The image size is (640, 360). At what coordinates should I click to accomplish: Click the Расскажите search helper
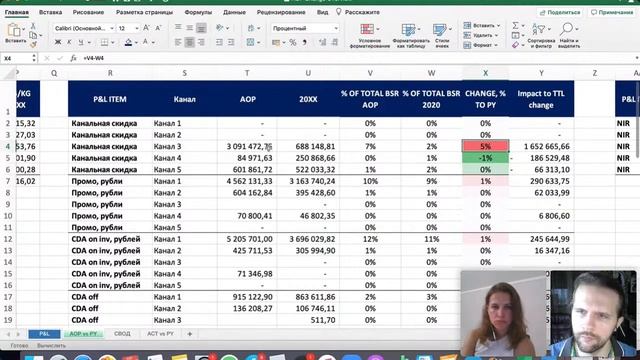358,12
